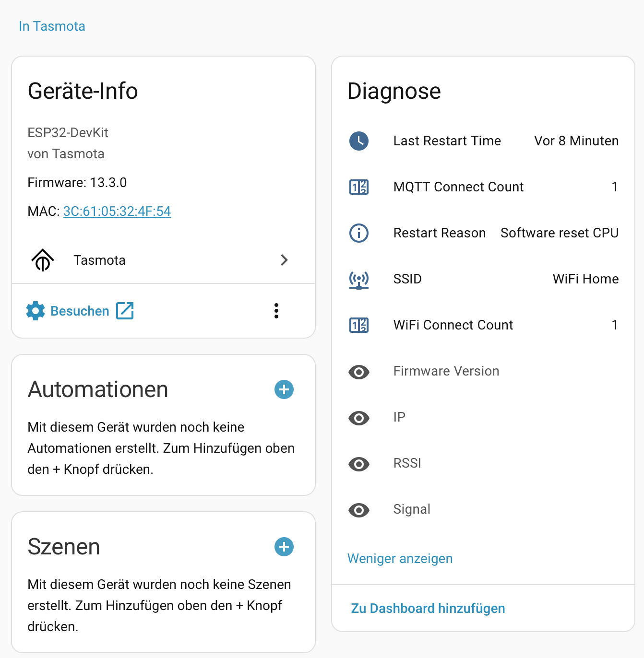Click the WiFi Connect Count counter icon
The width and height of the screenshot is (644, 658).
point(359,325)
